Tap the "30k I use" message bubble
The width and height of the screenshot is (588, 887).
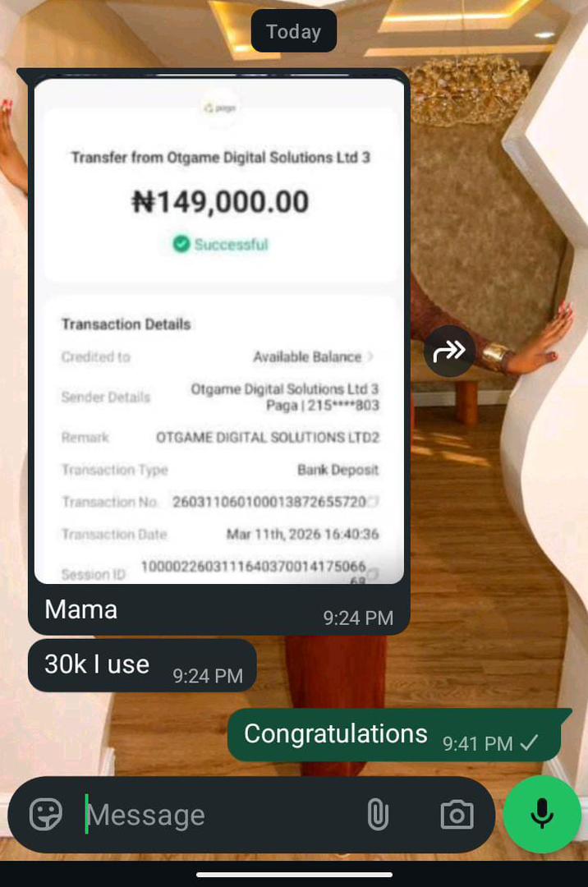[x=142, y=665]
